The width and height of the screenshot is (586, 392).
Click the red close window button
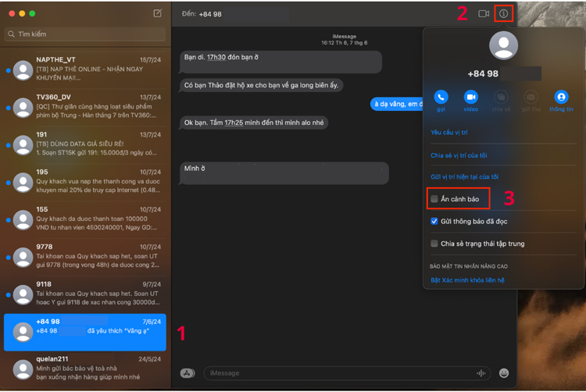tap(12, 13)
